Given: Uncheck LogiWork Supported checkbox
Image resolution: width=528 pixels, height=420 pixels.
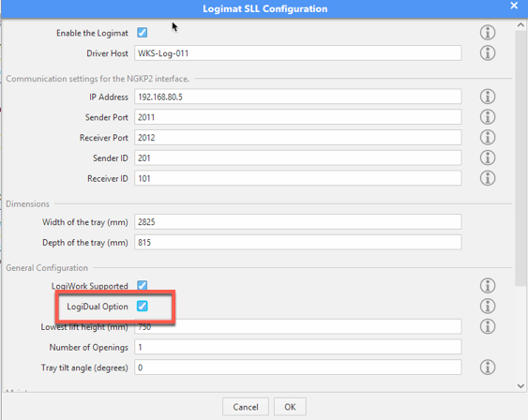Looking at the screenshot, I should (143, 285).
